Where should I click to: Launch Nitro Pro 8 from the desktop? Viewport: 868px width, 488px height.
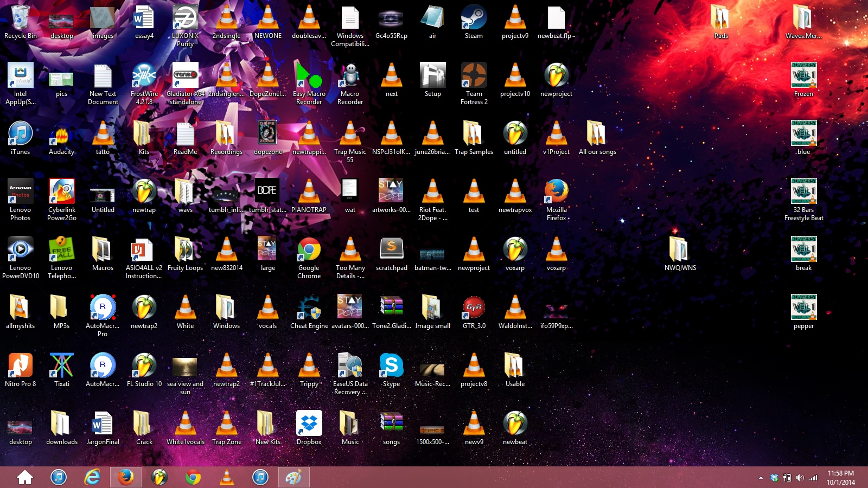tap(20, 367)
